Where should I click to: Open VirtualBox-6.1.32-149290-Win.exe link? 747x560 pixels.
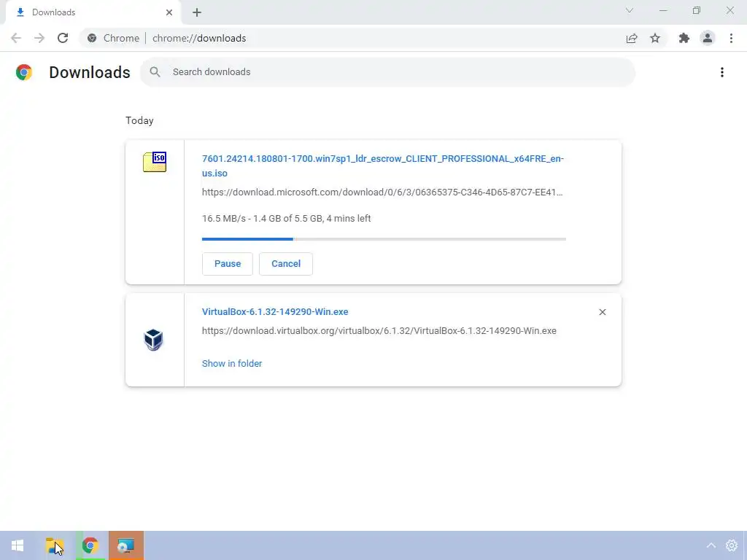(x=275, y=312)
